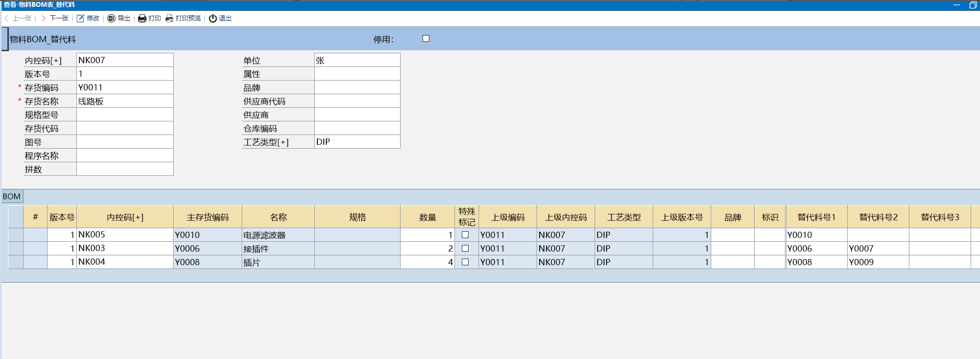
Task: Click the 存货名称 field containing 线路板
Action: click(x=124, y=101)
